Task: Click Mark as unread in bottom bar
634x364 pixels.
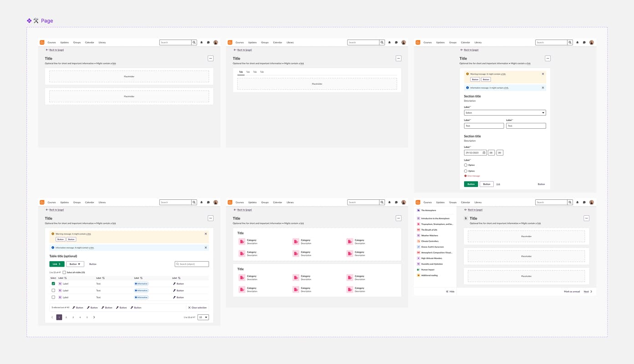Action: (x=572, y=292)
